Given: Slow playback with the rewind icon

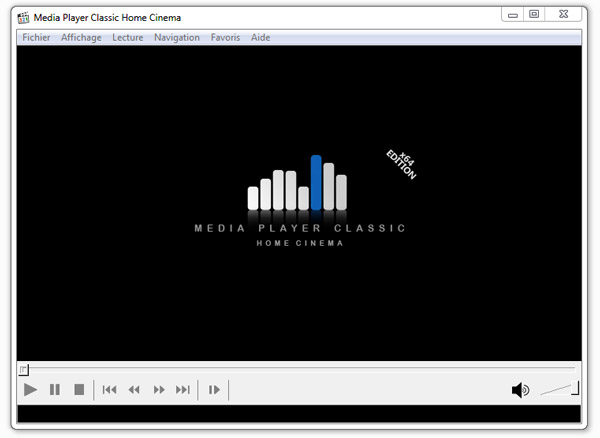Looking at the screenshot, I should (x=134, y=390).
